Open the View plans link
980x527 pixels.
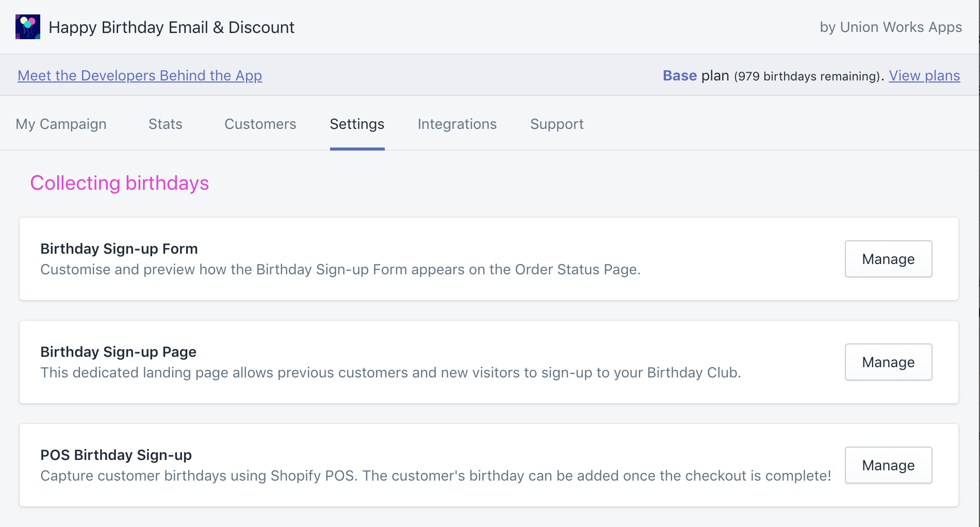point(924,75)
